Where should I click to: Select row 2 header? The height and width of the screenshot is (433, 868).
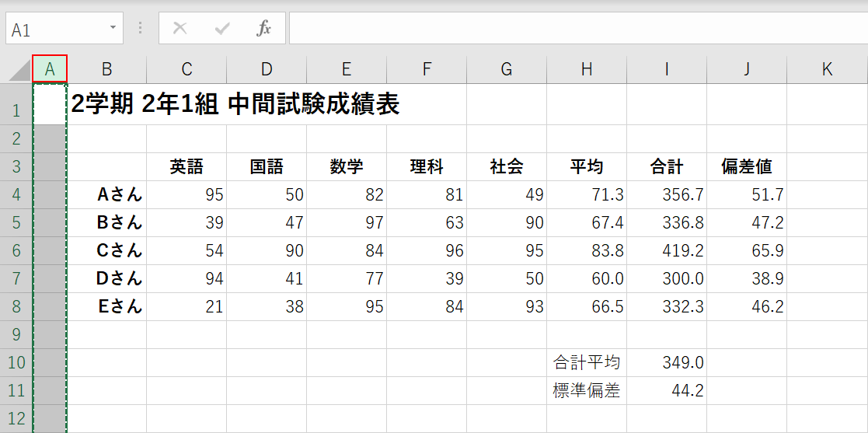16,139
